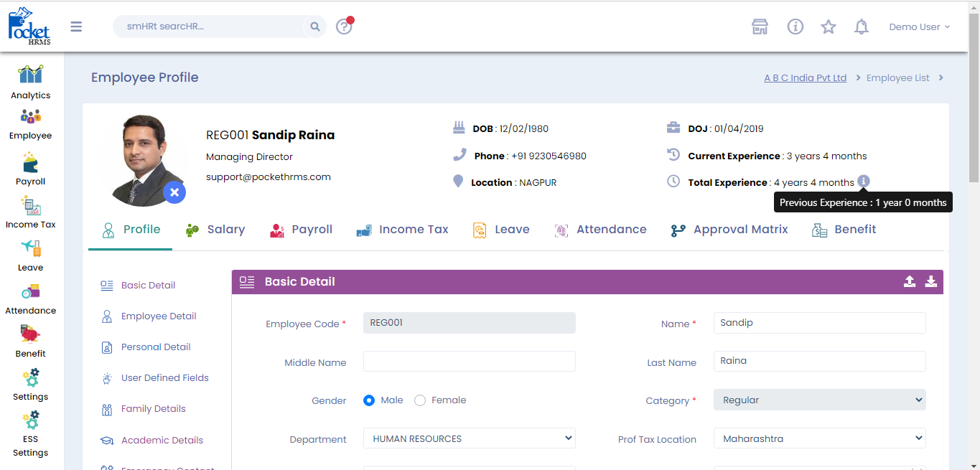
Task: Expand the Department dropdown
Action: click(x=469, y=438)
